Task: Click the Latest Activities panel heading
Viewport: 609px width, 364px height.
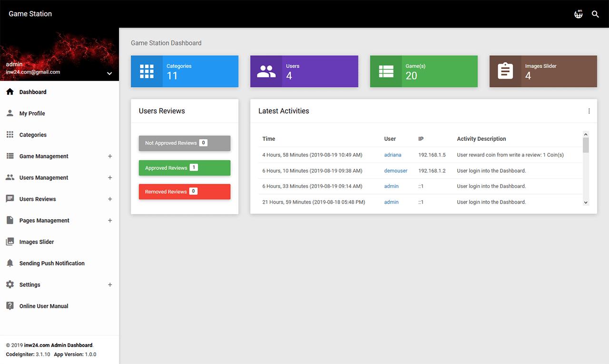Action: pyautogui.click(x=284, y=111)
